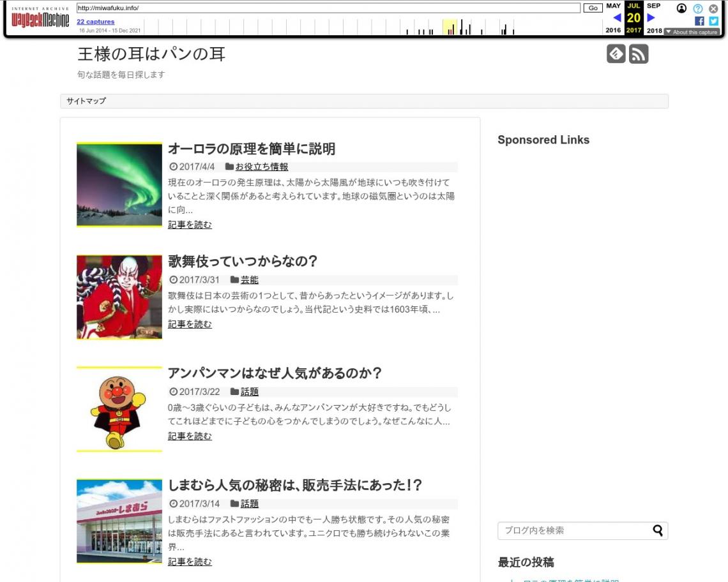Open article title アンパンマンはなぜ人気があるのか？
728x582 pixels.
tap(275, 373)
